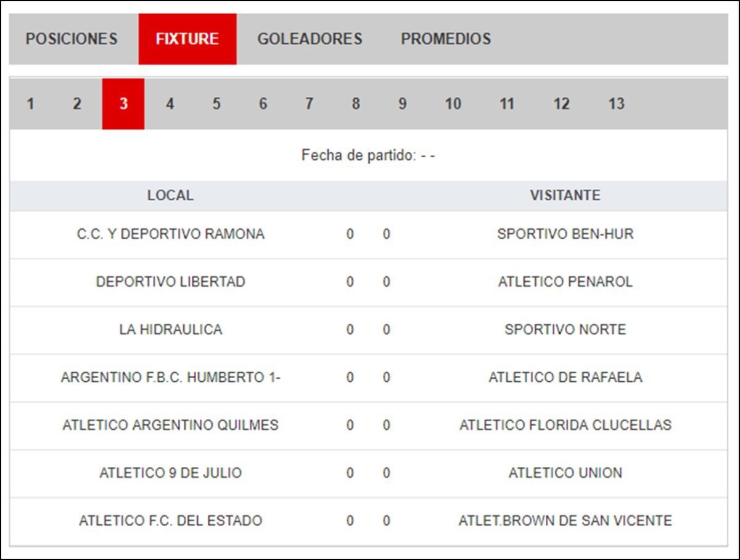740x560 pixels.
Task: View matchday 7 fixtures
Action: click(x=309, y=104)
